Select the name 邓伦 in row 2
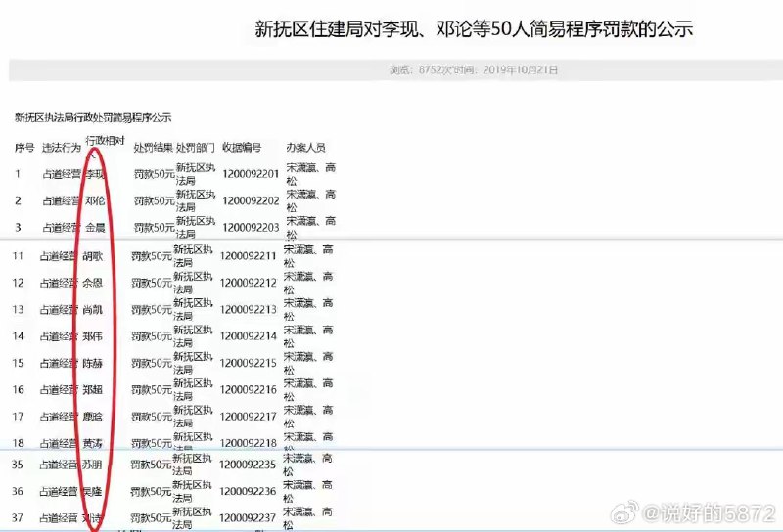The height and width of the screenshot is (532, 783). (x=95, y=200)
